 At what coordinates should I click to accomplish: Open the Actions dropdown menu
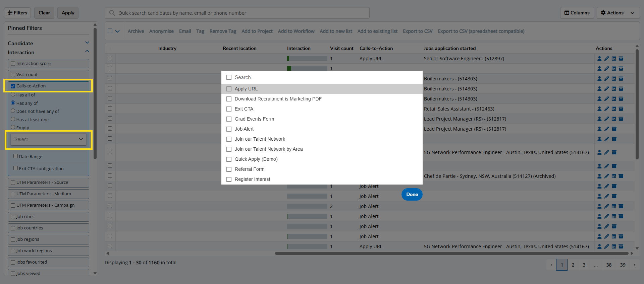(618, 13)
